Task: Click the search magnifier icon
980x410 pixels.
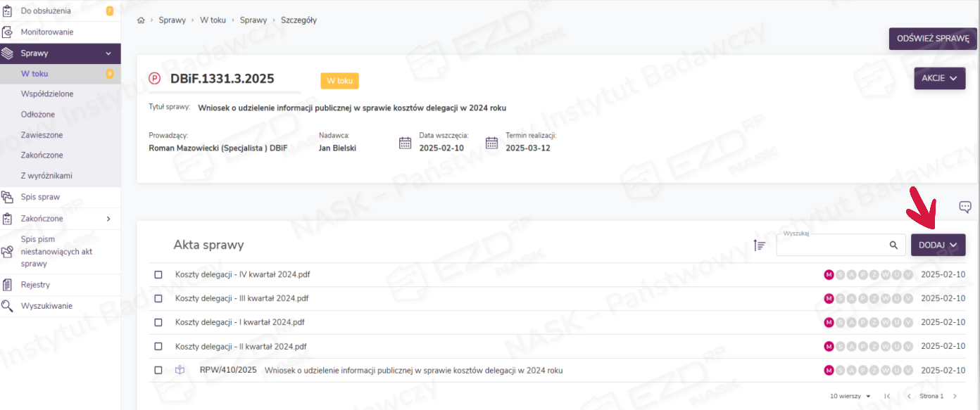Action: [x=893, y=245]
